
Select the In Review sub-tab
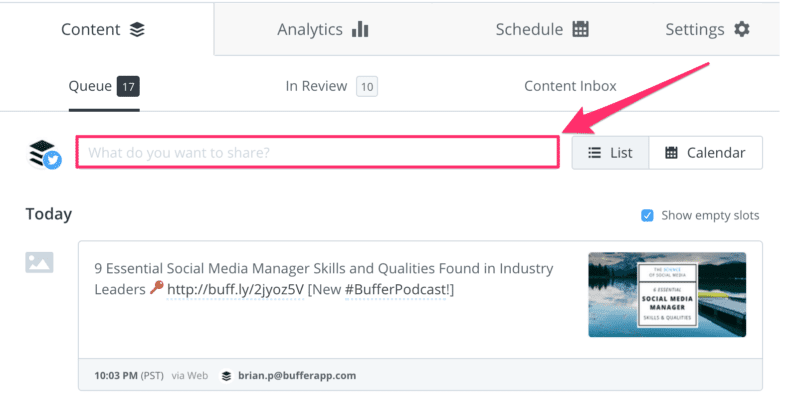point(331,86)
